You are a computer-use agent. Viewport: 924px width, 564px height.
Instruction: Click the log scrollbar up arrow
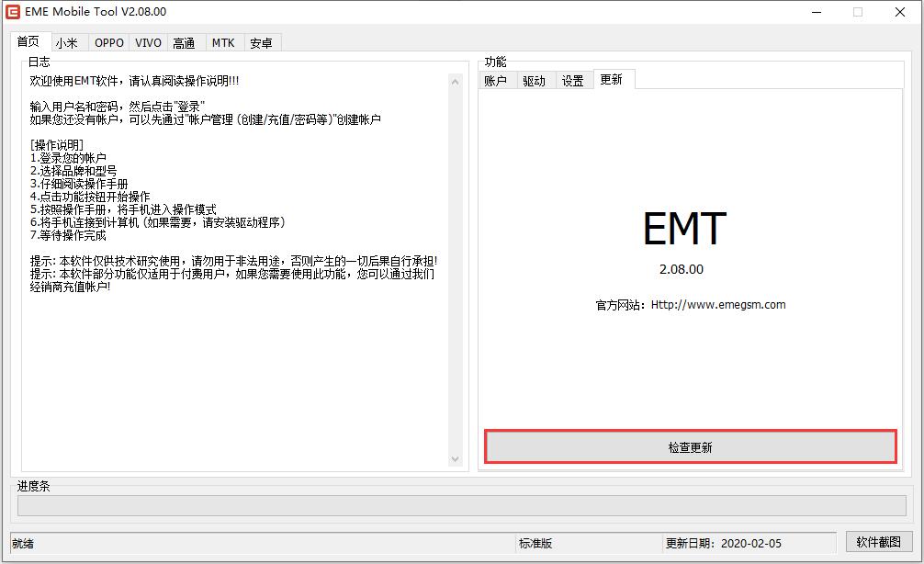coord(455,82)
